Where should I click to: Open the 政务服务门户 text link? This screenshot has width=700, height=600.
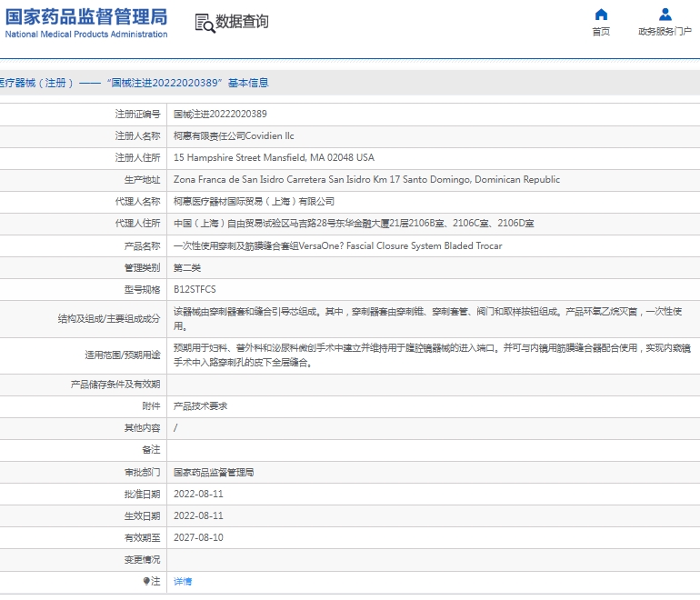pyautogui.click(x=665, y=31)
